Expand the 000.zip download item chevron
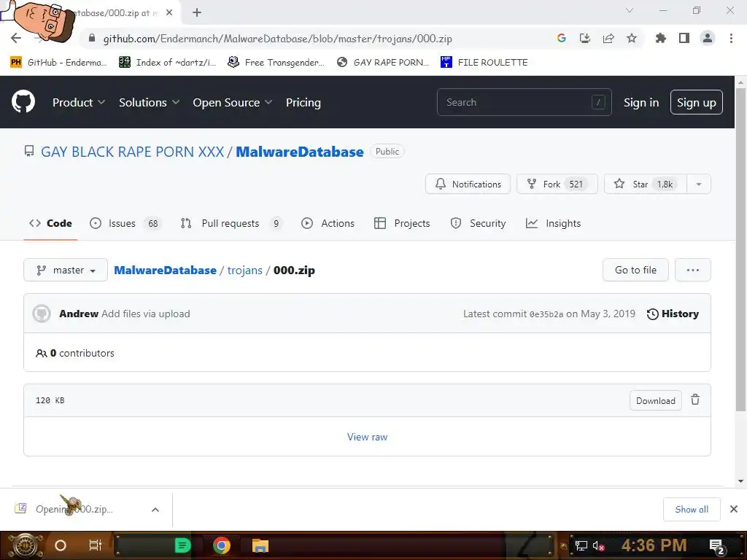Viewport: 747px width, 560px height. (x=155, y=510)
